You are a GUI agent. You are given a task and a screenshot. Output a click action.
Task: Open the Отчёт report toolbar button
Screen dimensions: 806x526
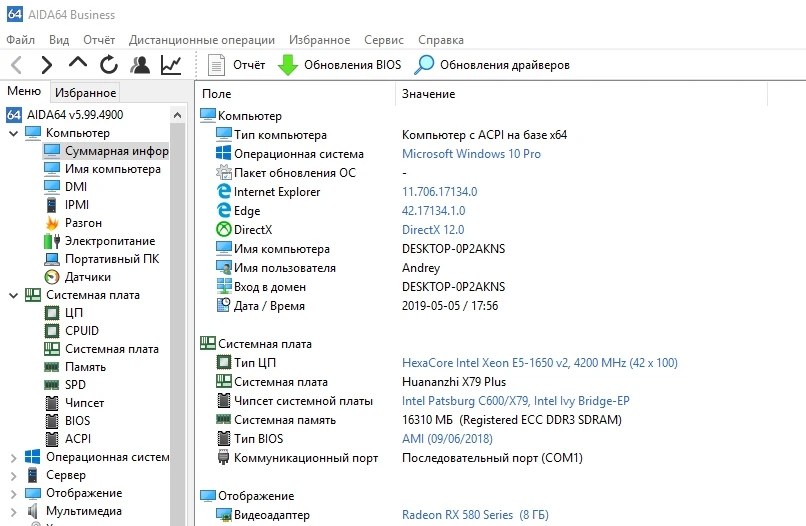(x=236, y=65)
